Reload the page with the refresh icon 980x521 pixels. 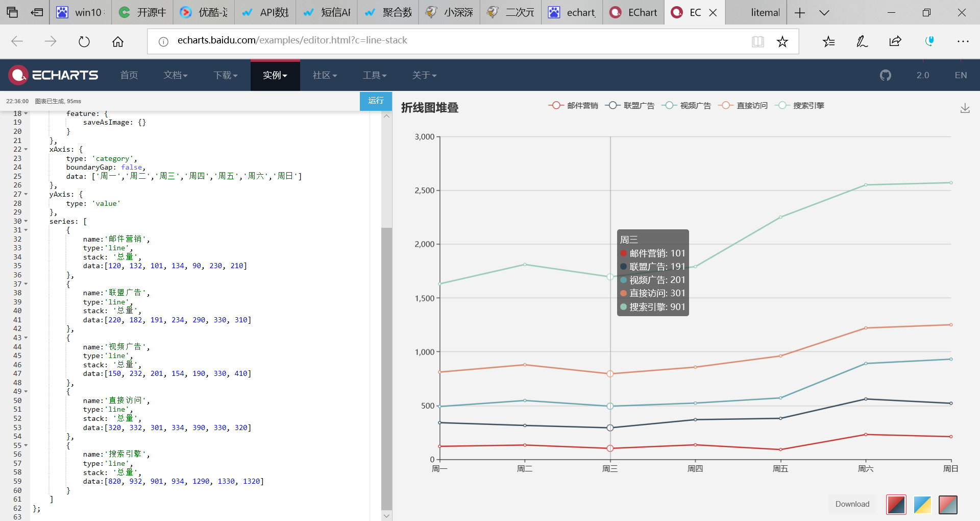point(84,41)
